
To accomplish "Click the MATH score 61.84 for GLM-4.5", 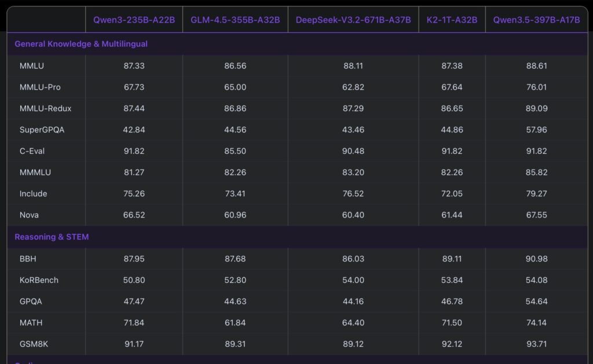I will click(235, 322).
